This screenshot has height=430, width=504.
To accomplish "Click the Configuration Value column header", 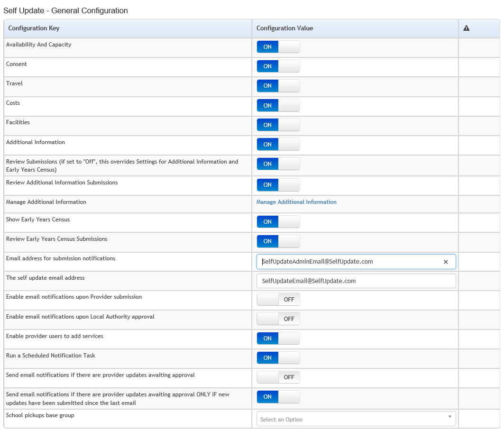I will click(355, 28).
